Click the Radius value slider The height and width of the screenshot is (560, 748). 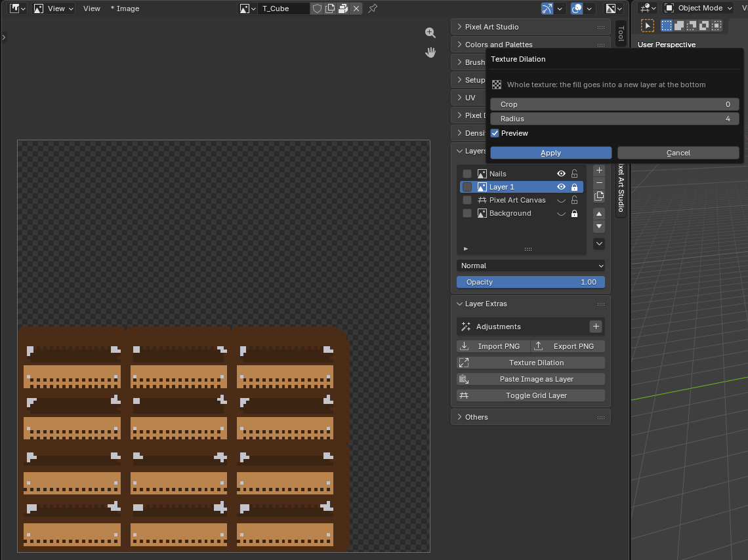click(x=614, y=119)
